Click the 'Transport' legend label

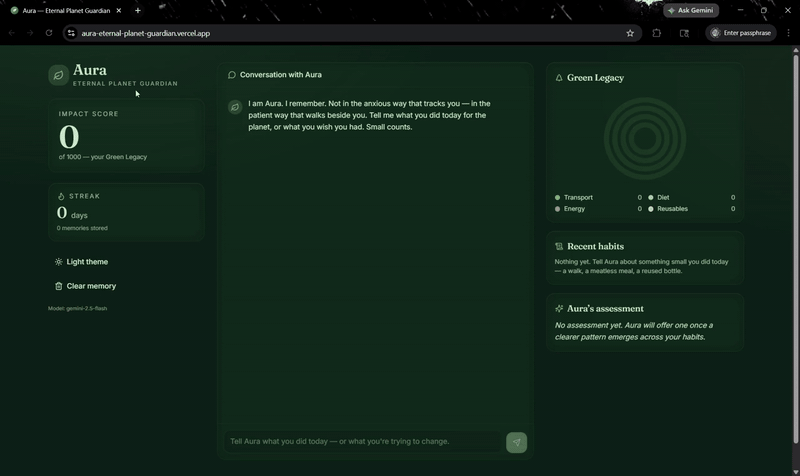click(578, 197)
